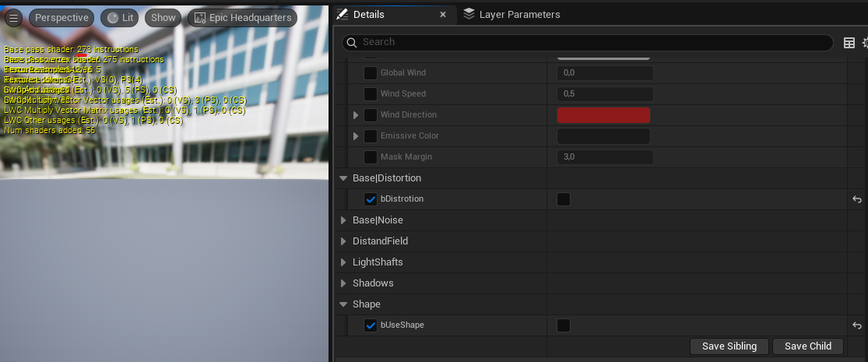Click the Mask Margin value field
Image resolution: width=868 pixels, height=362 pixels.
(605, 157)
